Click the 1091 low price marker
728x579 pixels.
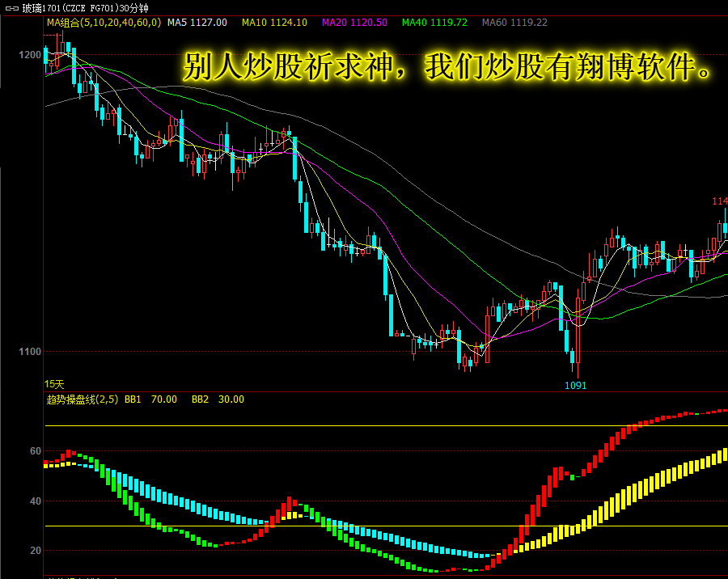coord(576,386)
